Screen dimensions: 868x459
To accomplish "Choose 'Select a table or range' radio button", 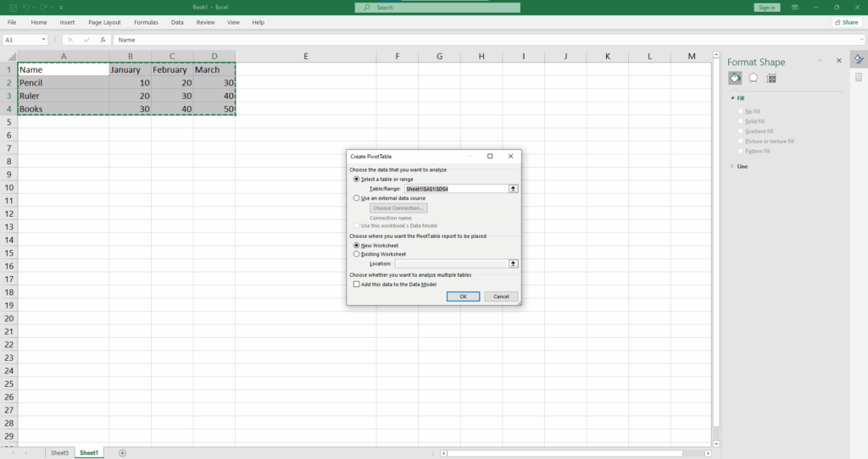I will pyautogui.click(x=357, y=180).
